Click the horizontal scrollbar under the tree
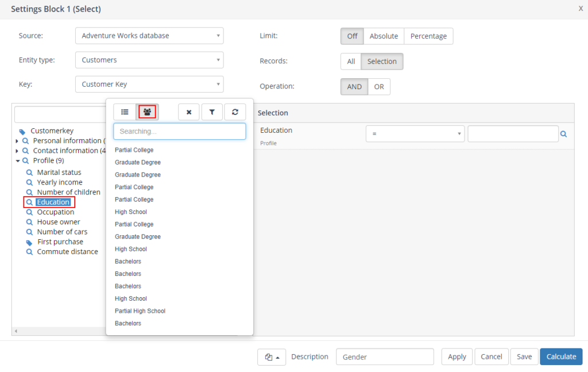 point(57,331)
